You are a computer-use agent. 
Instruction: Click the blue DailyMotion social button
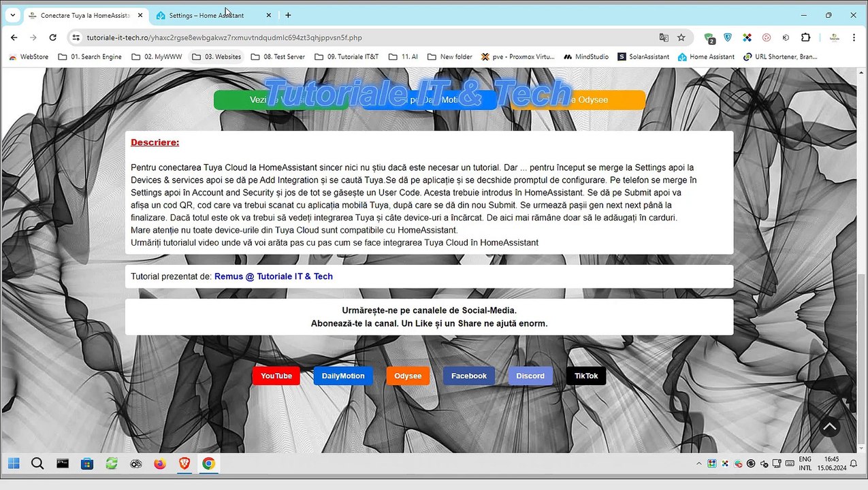tap(343, 376)
